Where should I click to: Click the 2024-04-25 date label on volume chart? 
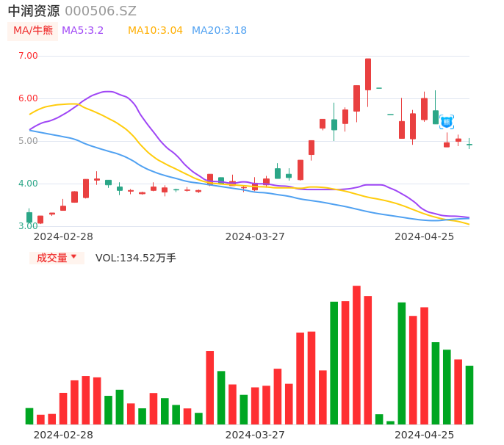click(424, 435)
